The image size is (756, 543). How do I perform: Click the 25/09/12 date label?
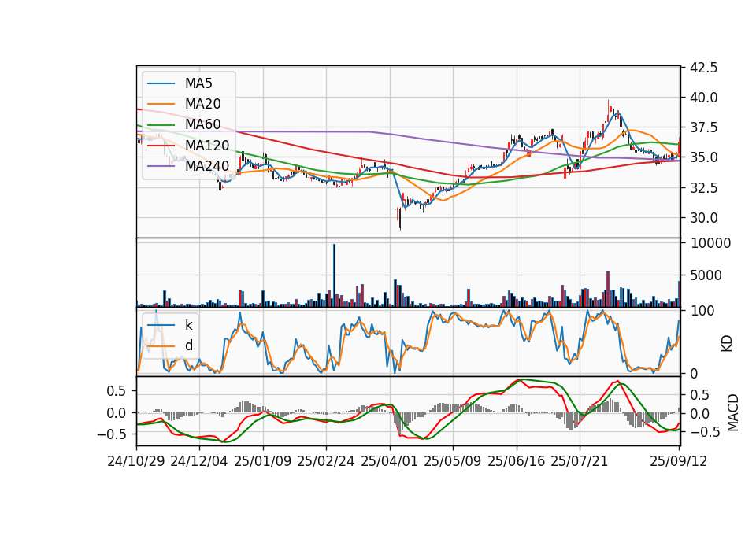pyautogui.click(x=678, y=461)
